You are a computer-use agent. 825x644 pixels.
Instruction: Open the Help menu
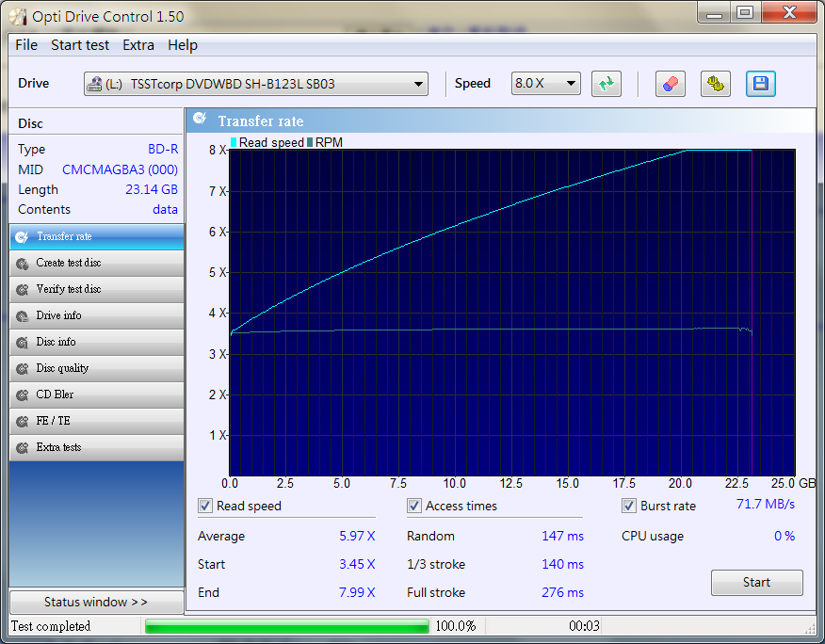[x=183, y=45]
